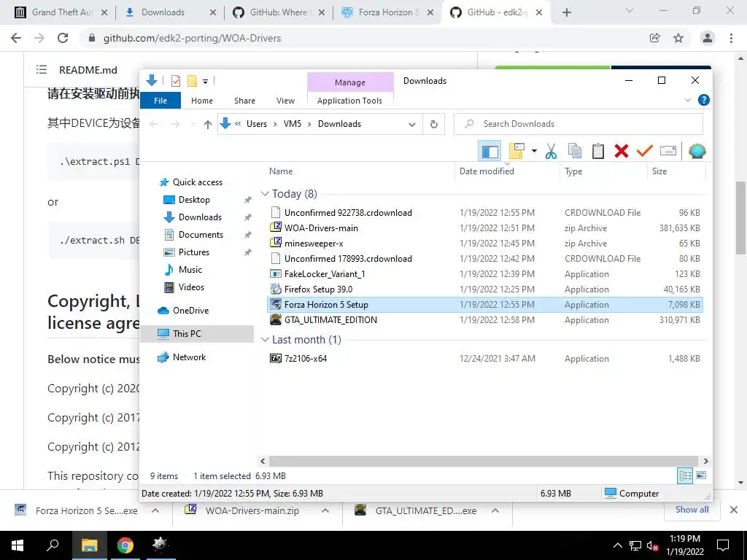747x560 pixels.
Task: Open a new Chrome tab
Action: pyautogui.click(x=566, y=13)
